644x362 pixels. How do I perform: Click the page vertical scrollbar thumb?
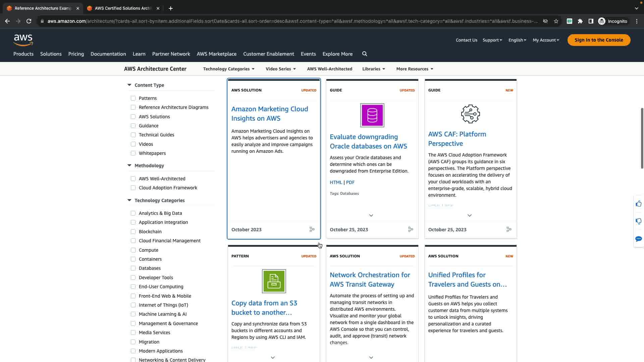[642, 138]
